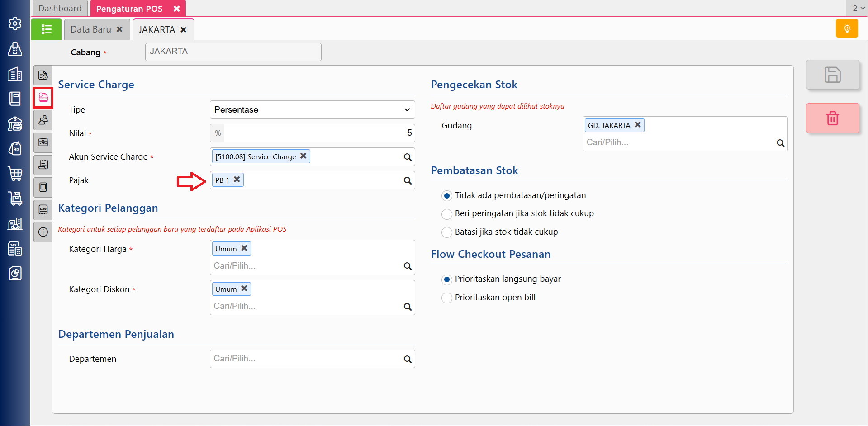
Task: Click the red trash delete button
Action: [x=832, y=118]
